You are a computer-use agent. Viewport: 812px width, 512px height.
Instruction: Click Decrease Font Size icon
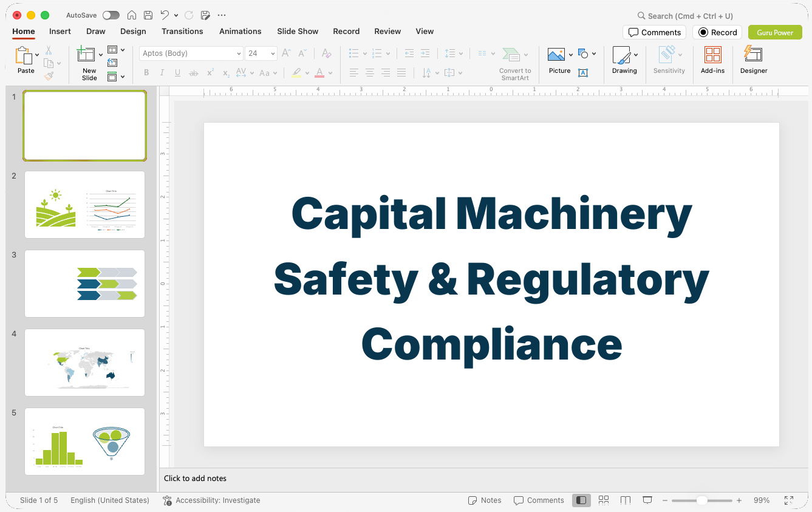pos(302,53)
